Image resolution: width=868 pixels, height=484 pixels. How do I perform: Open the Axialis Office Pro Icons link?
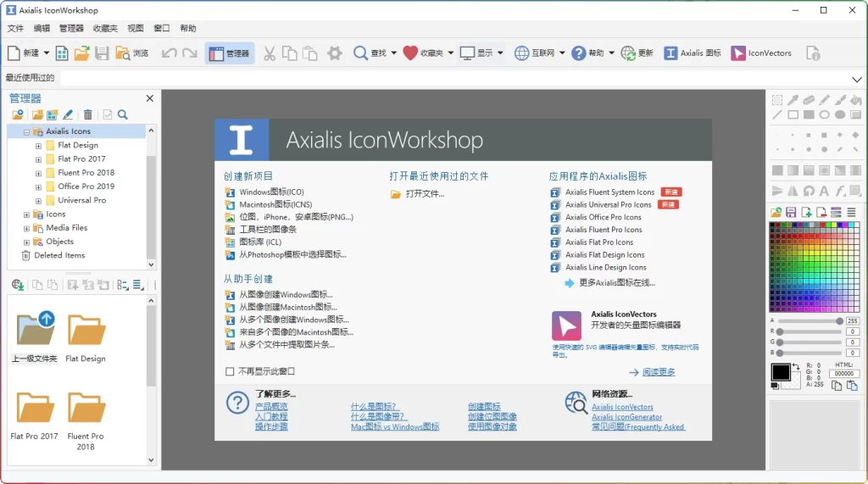604,217
